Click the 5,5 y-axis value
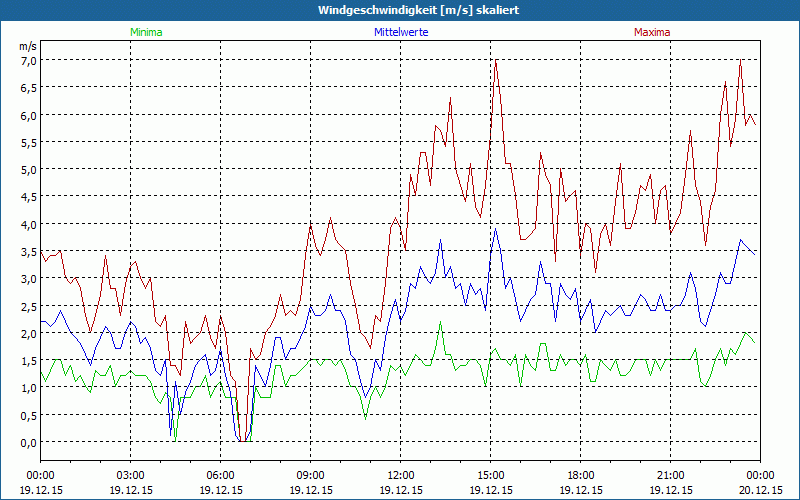This screenshot has width=800, height=500. [29, 142]
